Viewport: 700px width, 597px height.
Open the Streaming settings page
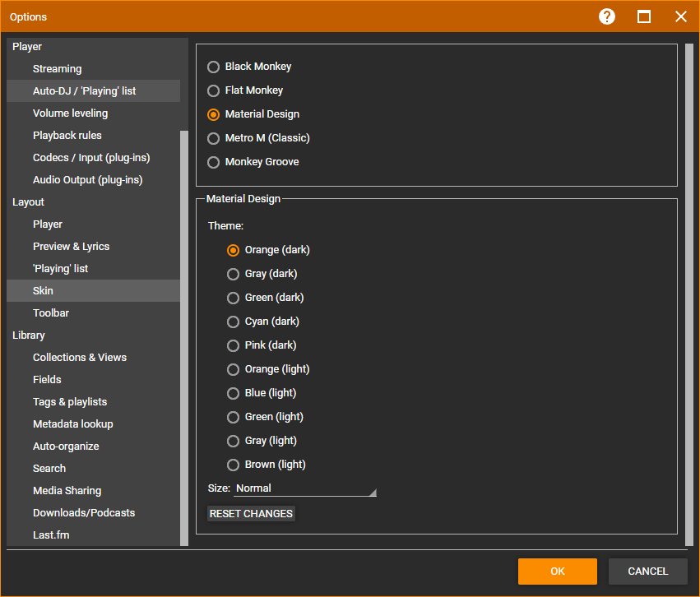pos(57,69)
